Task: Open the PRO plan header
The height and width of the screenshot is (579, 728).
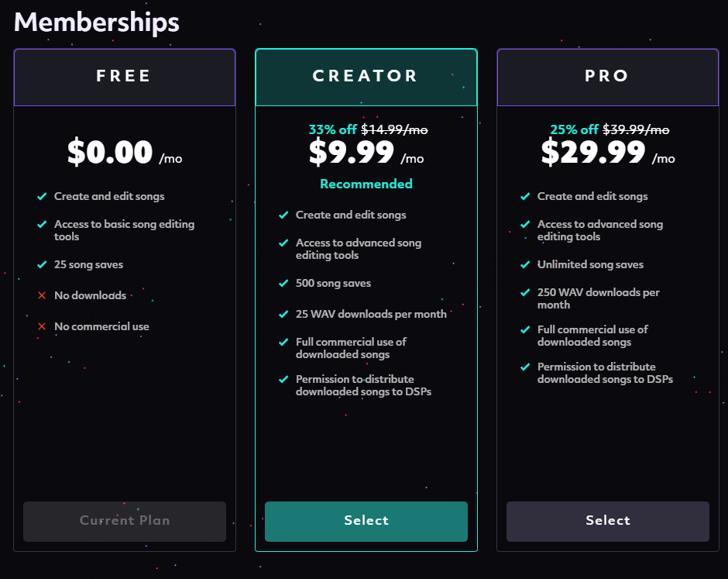Action: [x=608, y=78]
